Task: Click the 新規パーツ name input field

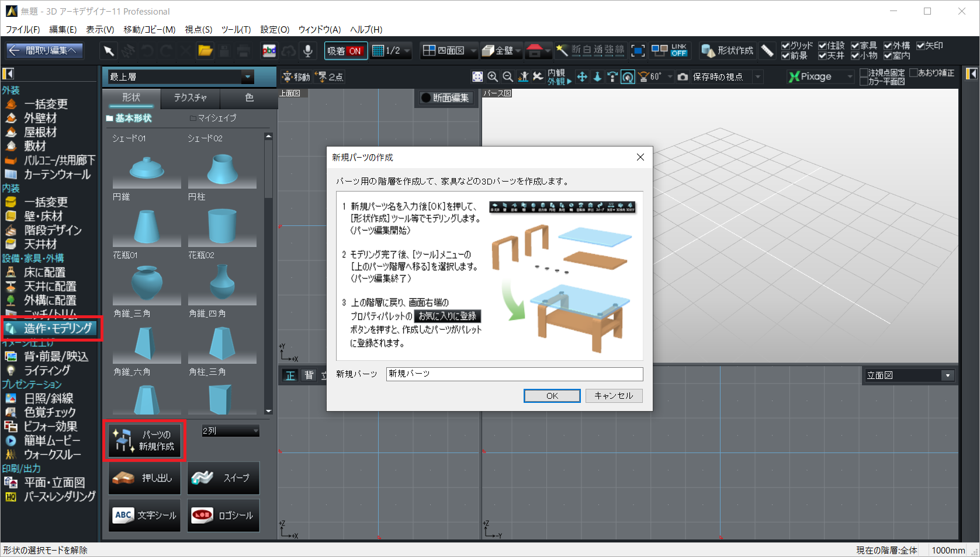Action: (514, 374)
